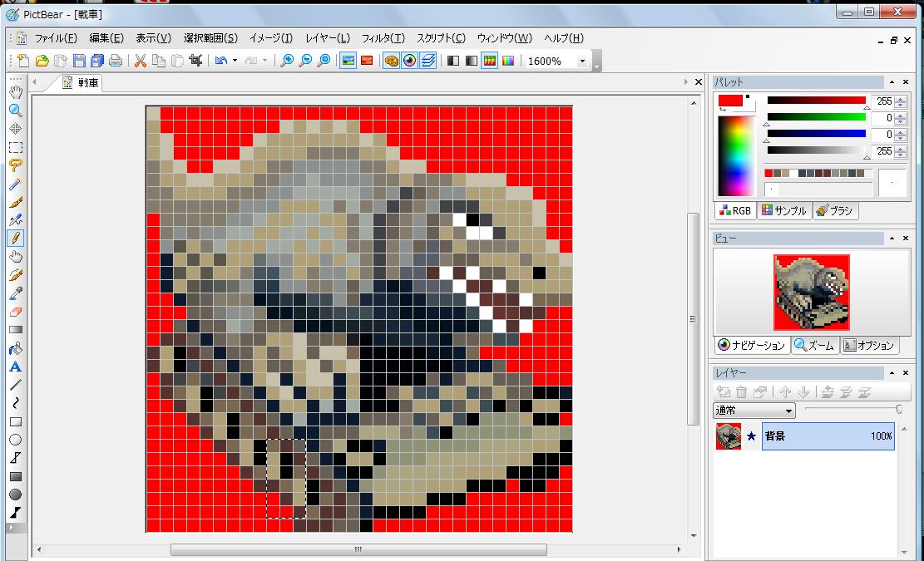Create a new image file
The width and height of the screenshot is (924, 561).
point(23,61)
